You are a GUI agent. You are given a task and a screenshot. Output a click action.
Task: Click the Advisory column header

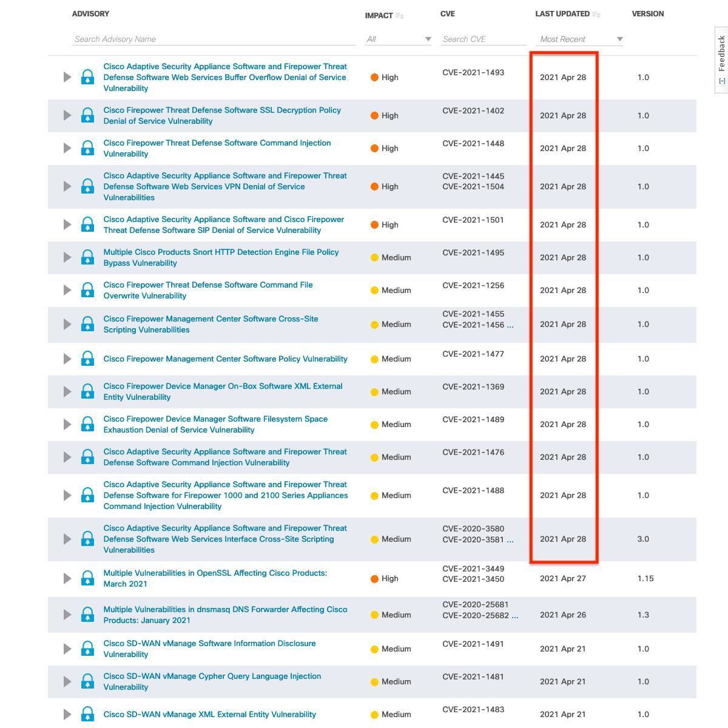coord(90,13)
